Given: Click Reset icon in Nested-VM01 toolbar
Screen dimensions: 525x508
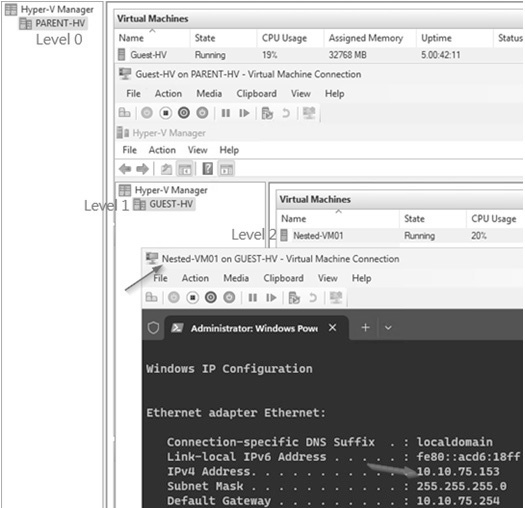Looking at the screenshot, I should click(x=271, y=297).
